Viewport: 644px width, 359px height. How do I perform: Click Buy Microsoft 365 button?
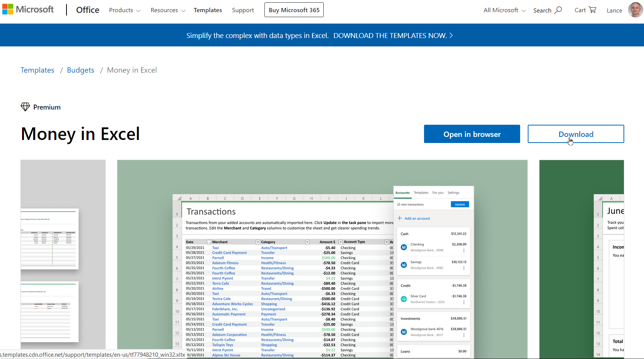coord(294,10)
